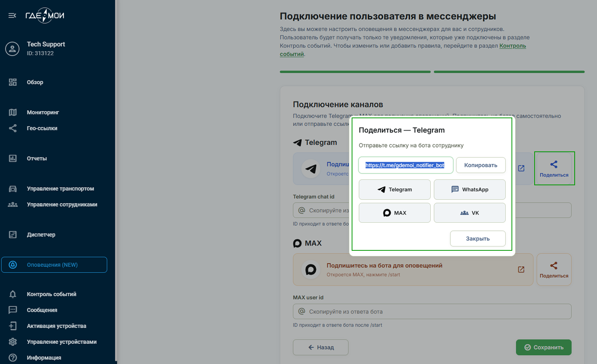The width and height of the screenshot is (597, 364).
Task: Click the first green progress step bar
Action: tap(355, 72)
